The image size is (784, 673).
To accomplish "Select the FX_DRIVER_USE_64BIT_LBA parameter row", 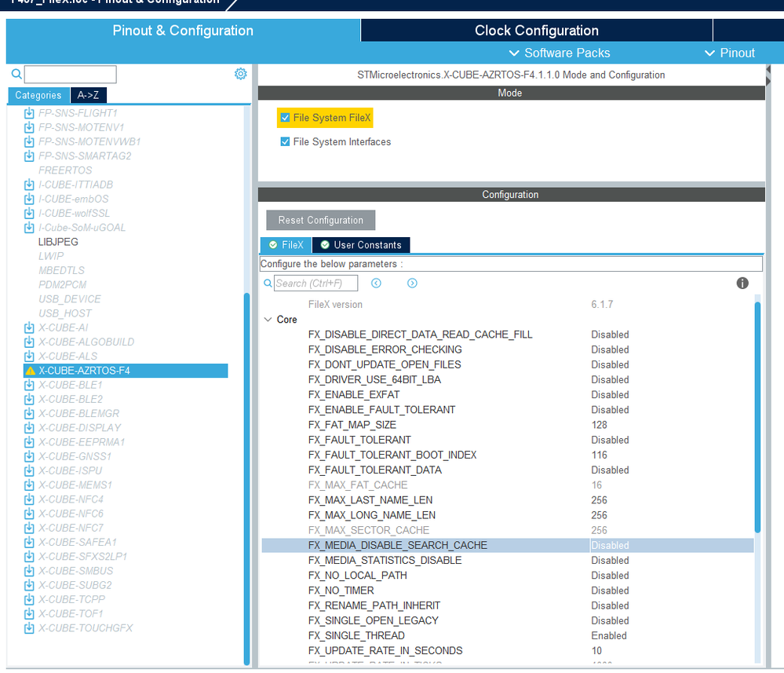I will tap(508, 380).
